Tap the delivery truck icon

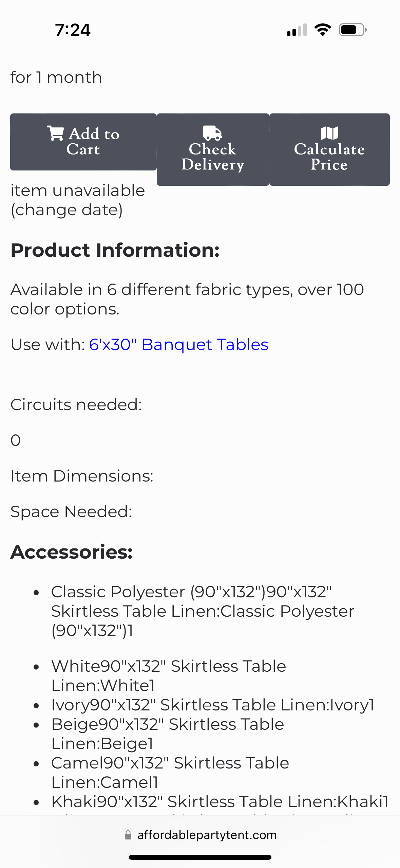[x=212, y=133]
